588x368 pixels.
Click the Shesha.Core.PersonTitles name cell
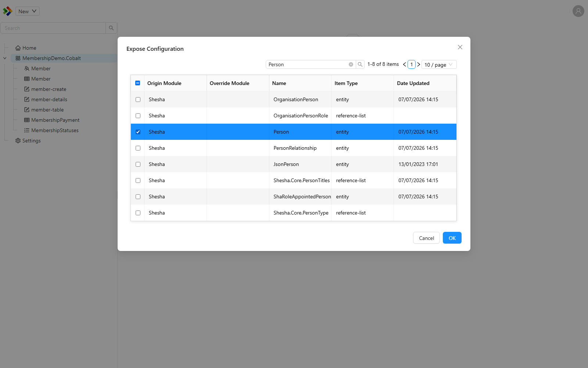[x=300, y=180]
